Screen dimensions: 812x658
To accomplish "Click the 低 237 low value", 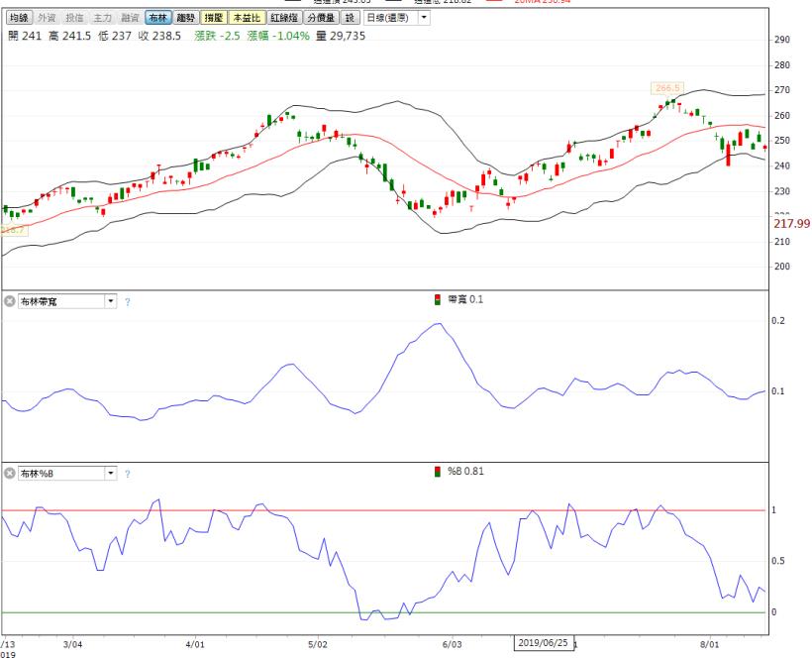I will click(x=115, y=36).
